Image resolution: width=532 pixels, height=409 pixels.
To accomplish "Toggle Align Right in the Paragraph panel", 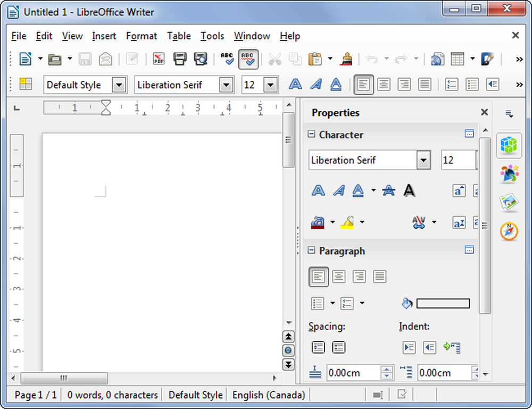I will tap(359, 277).
